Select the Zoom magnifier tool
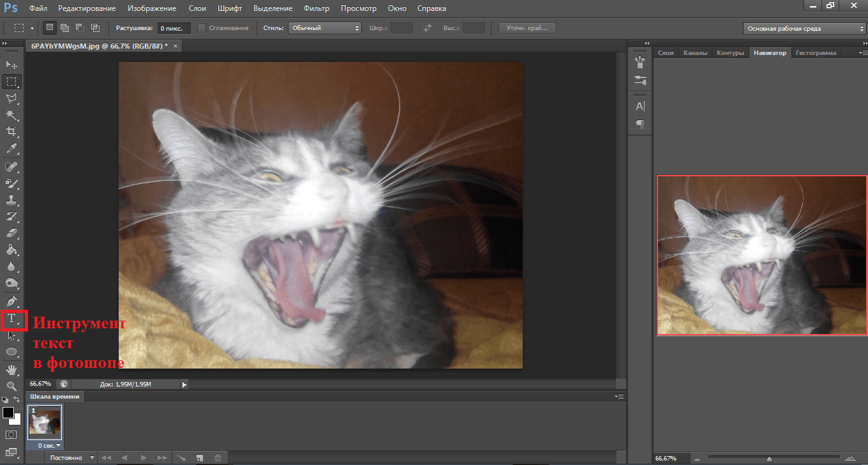The image size is (868, 465). [x=11, y=386]
